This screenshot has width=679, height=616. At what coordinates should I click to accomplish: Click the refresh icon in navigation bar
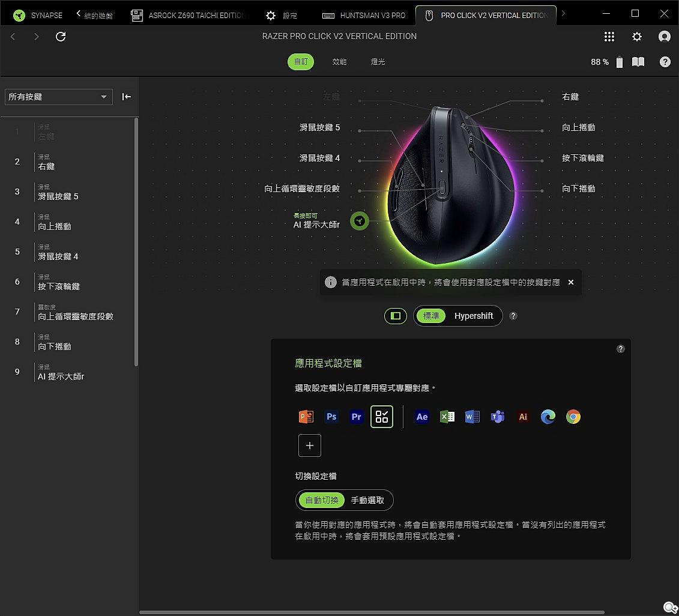click(x=61, y=37)
